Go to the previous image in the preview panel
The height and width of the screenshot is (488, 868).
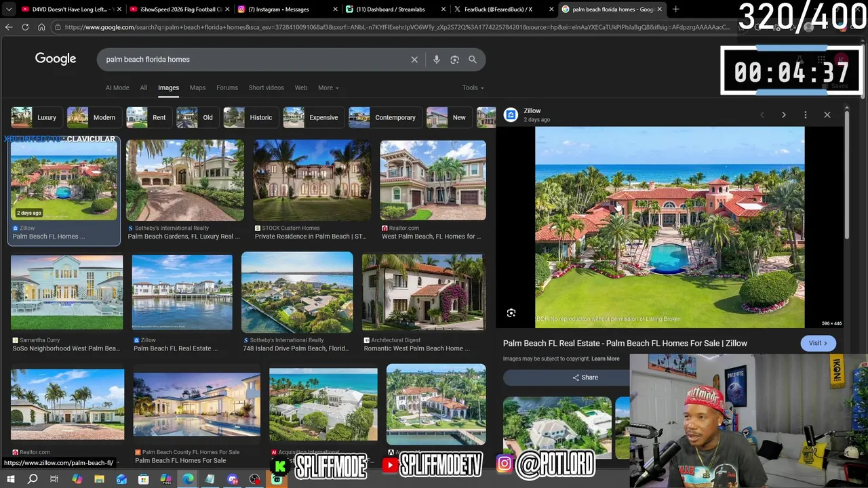click(x=762, y=115)
